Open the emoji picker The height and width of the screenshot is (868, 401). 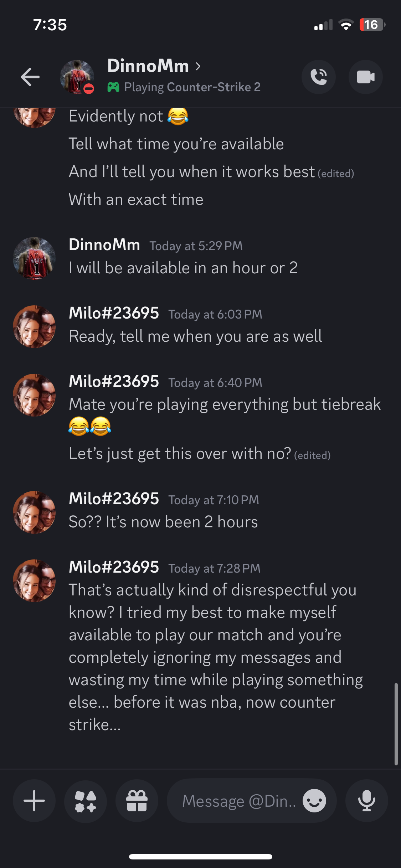(x=314, y=801)
